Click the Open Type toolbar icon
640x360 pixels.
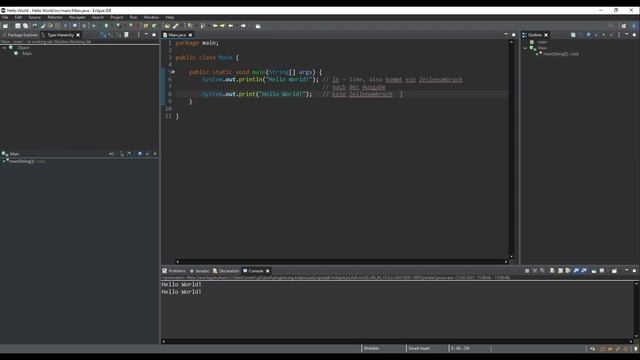click(167, 26)
